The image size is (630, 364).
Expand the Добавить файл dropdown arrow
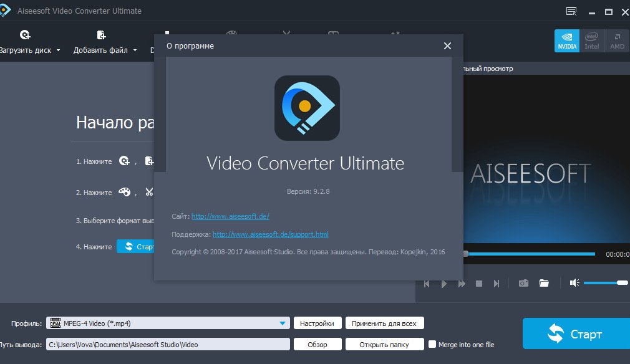(x=135, y=50)
